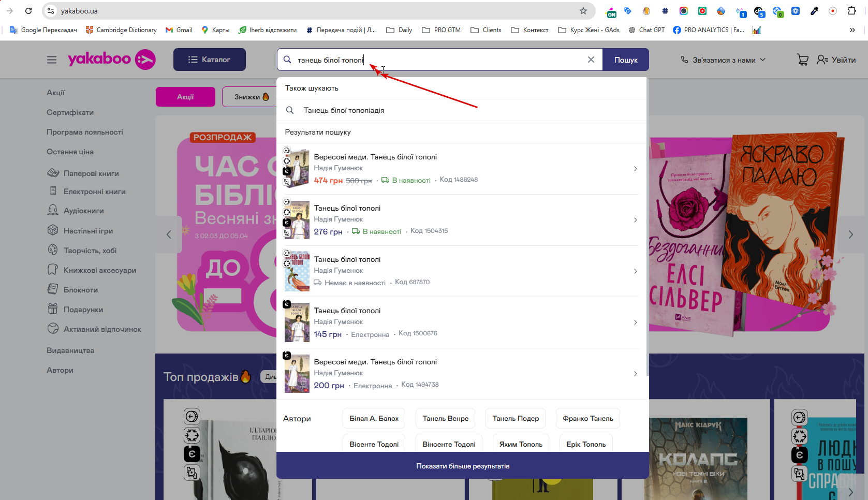
Task: Open the 200 грн Вересові меди ebook
Action: pos(462,374)
